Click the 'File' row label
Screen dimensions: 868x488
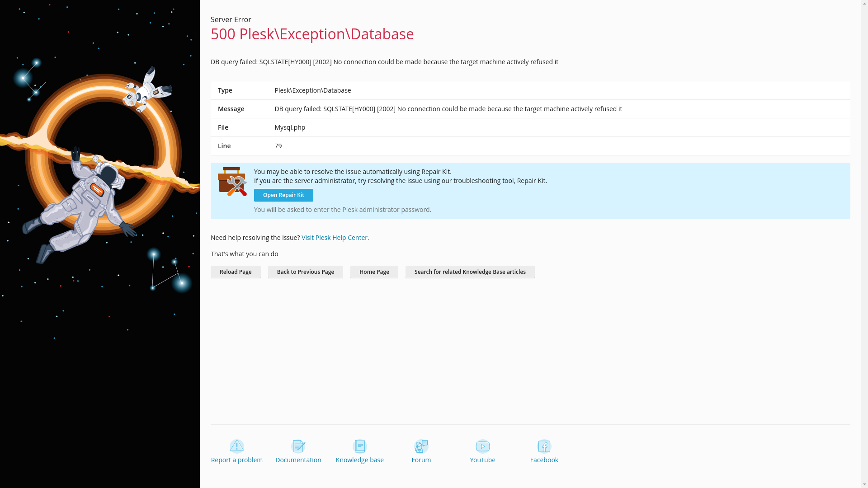point(223,127)
